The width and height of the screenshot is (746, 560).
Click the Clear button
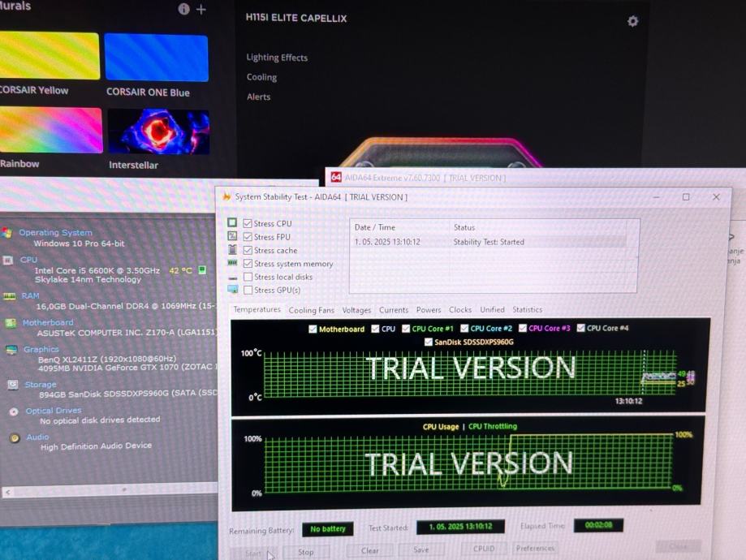[369, 550]
